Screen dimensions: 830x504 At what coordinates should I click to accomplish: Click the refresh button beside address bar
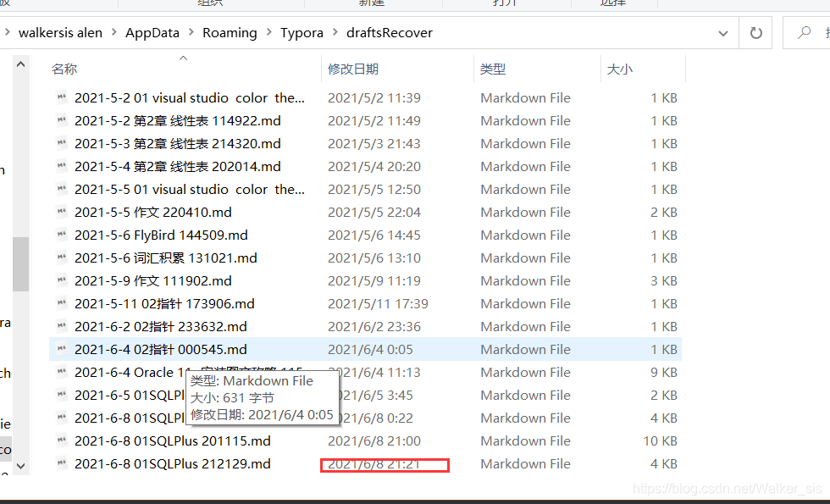click(x=755, y=33)
